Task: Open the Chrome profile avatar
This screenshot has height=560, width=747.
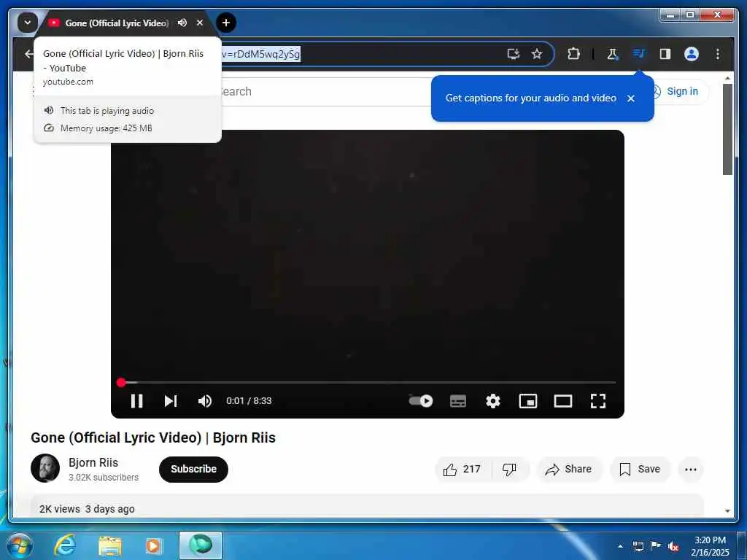Action: pyautogui.click(x=692, y=54)
